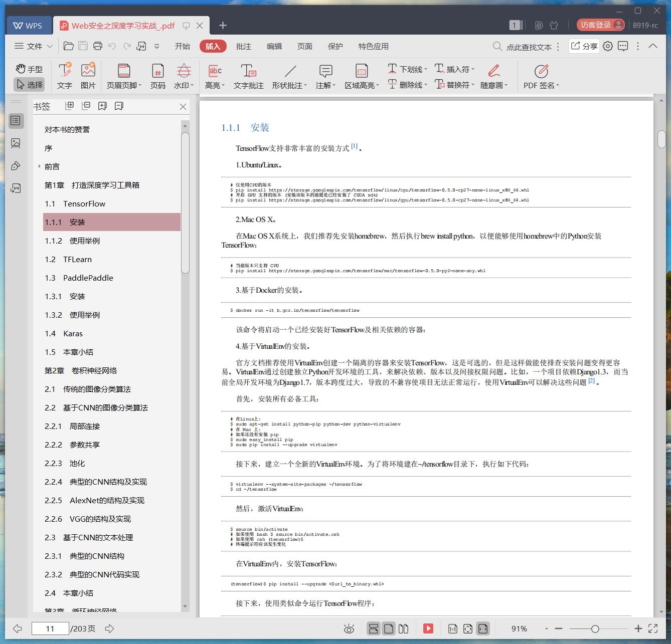Fit page to window icon

467,628
